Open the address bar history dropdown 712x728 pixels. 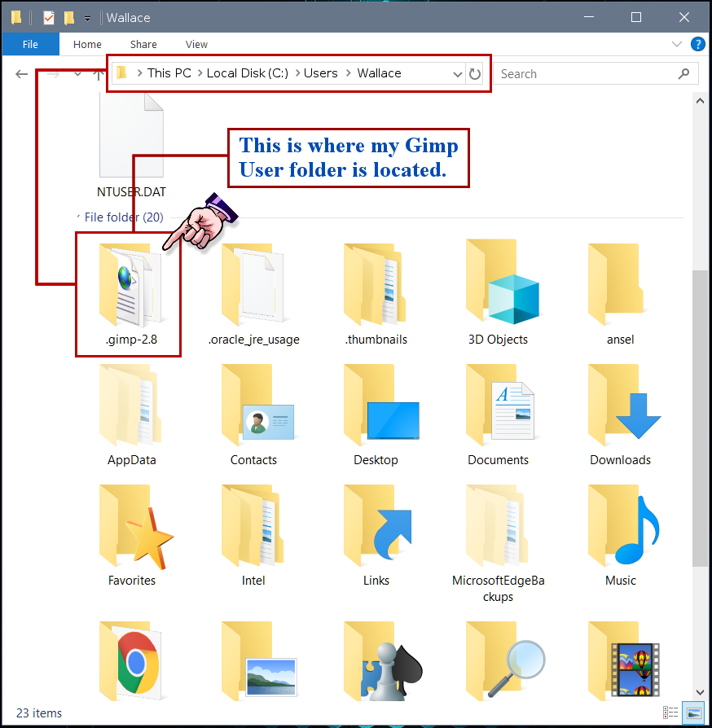[458, 74]
